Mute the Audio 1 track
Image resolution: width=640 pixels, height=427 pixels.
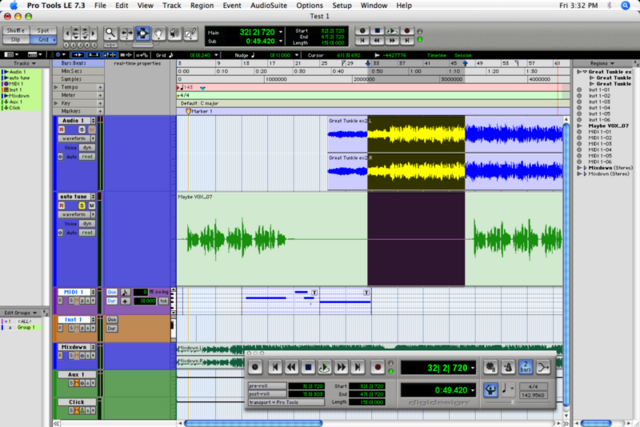tap(91, 129)
